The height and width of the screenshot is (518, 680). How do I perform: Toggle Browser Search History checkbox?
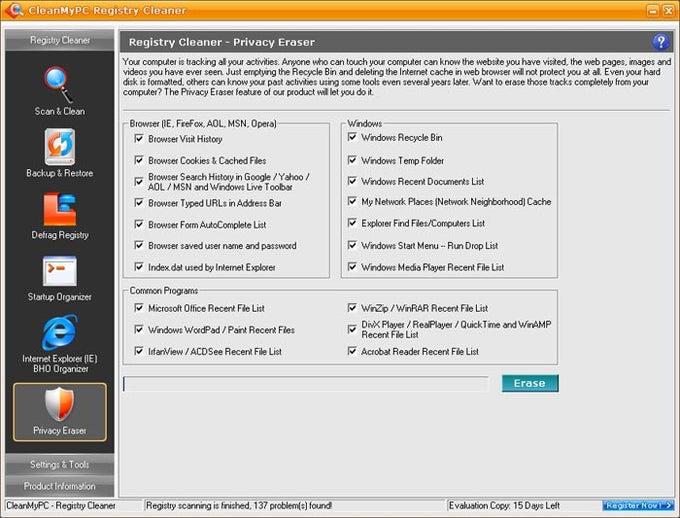(139, 181)
